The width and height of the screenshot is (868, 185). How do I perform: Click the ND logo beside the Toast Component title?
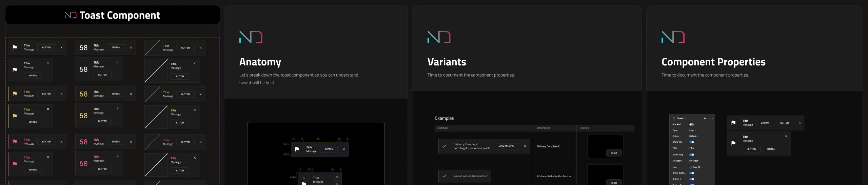click(71, 15)
